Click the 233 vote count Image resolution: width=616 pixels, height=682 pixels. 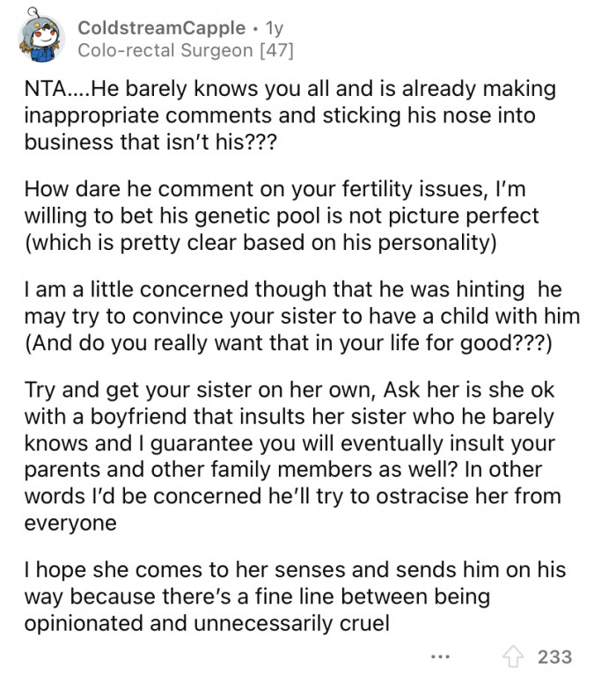pyautogui.click(x=554, y=656)
